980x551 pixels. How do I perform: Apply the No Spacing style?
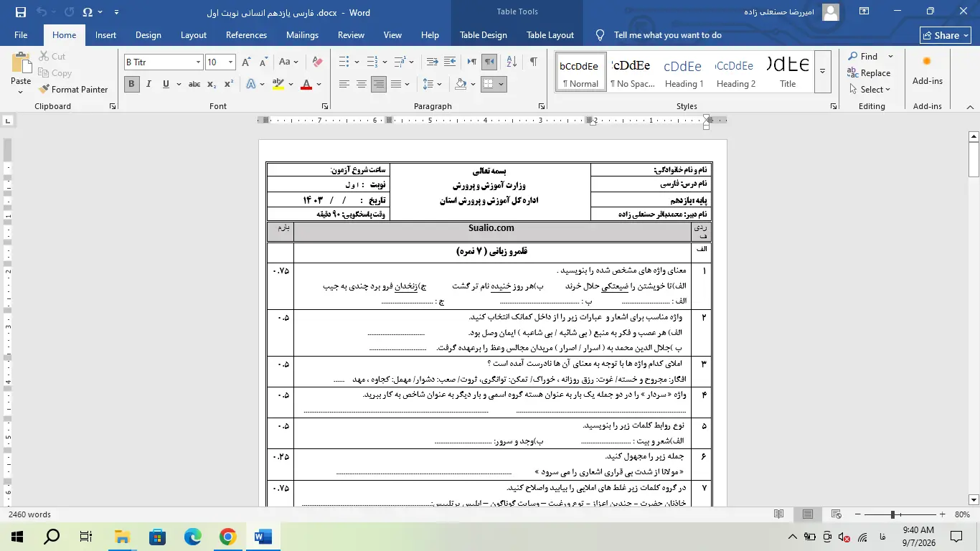pyautogui.click(x=632, y=71)
